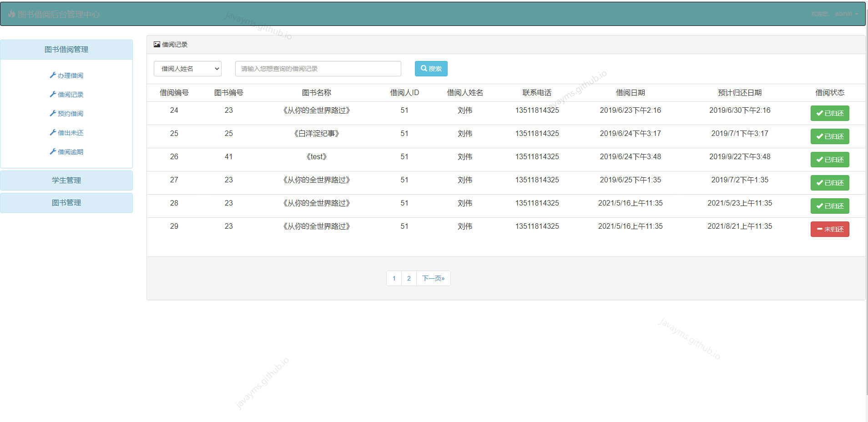This screenshot has width=868, height=422.
Task: Click the wrench icon beside 预约借阅
Action: click(x=53, y=113)
